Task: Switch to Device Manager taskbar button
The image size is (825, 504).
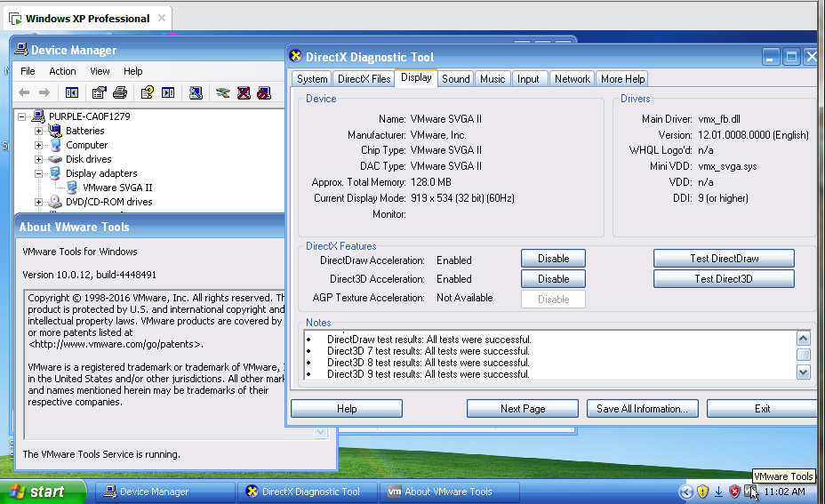Action: (x=165, y=492)
